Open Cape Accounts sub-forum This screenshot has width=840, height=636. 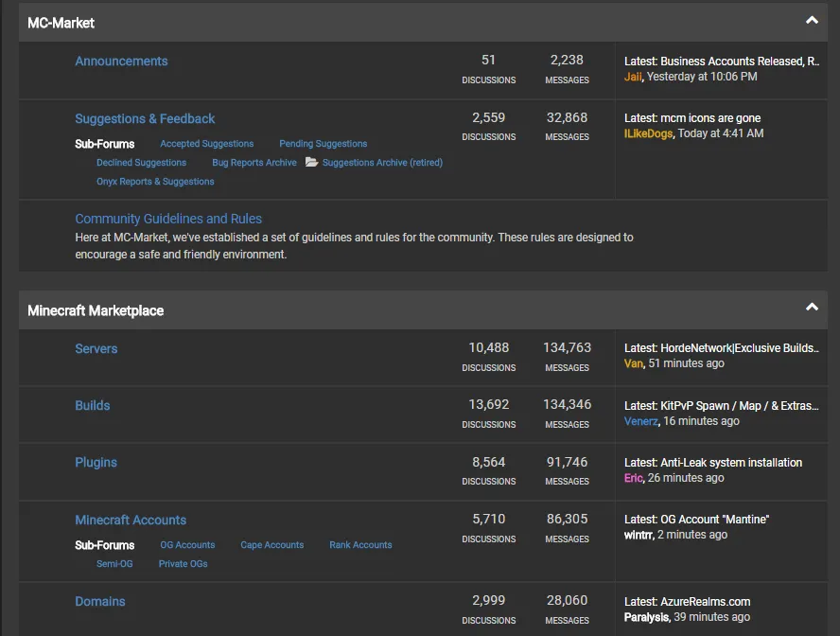click(x=272, y=545)
